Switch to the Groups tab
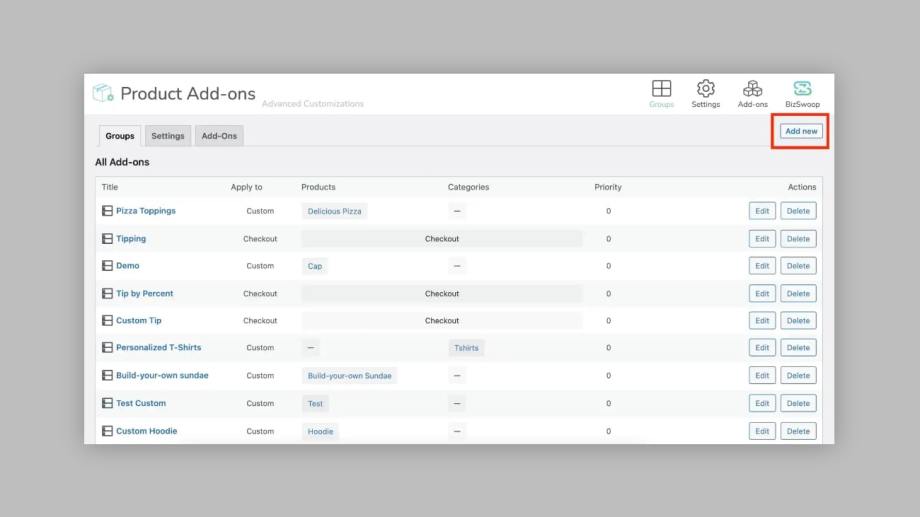The image size is (920, 517). click(x=120, y=136)
